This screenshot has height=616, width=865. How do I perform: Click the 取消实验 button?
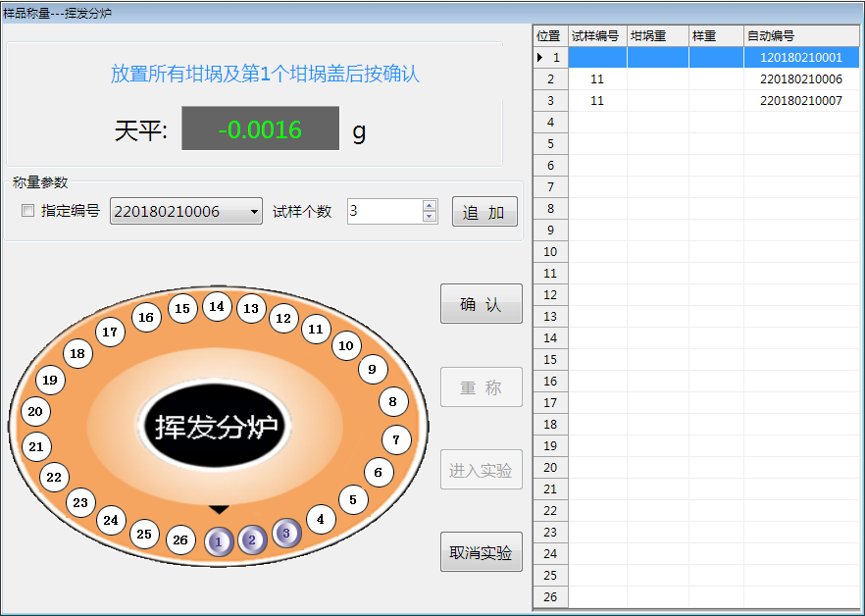click(481, 552)
